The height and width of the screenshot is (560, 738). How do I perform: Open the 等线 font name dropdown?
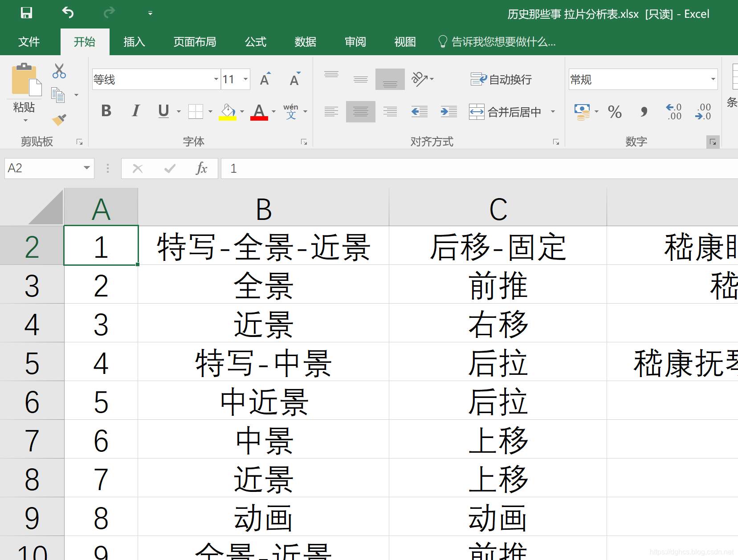(x=216, y=79)
